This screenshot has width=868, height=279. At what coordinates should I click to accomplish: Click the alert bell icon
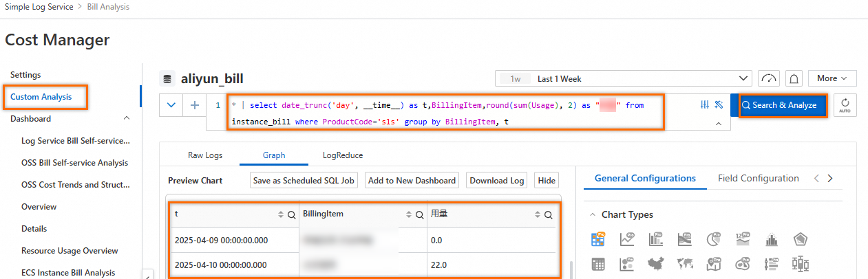point(793,78)
